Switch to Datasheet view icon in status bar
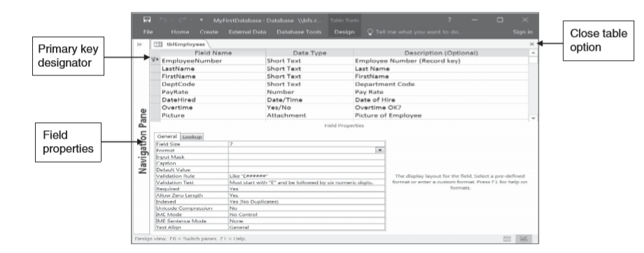Screen dimensions: 644x253 (507, 238)
